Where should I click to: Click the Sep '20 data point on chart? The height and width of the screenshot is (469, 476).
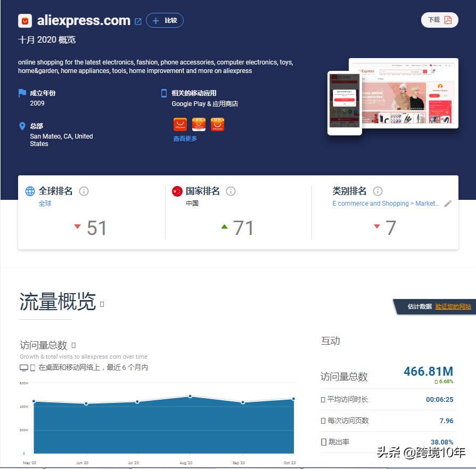point(243,402)
